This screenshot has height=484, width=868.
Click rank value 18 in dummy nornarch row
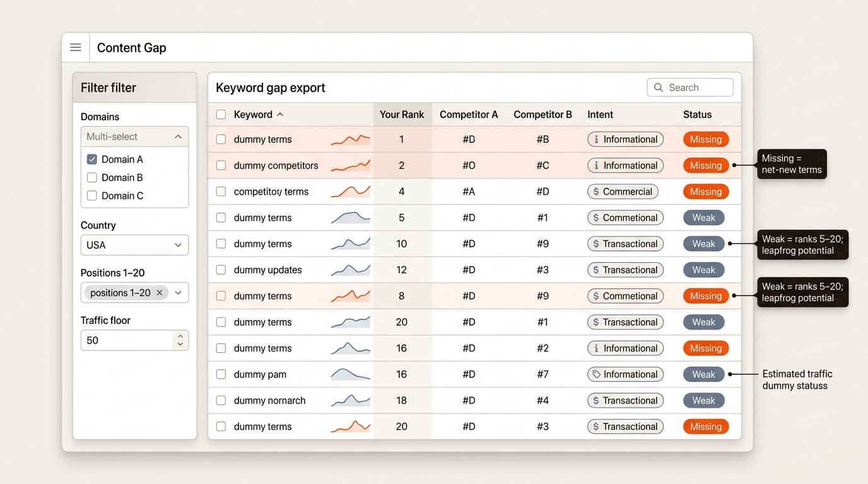[402, 400]
